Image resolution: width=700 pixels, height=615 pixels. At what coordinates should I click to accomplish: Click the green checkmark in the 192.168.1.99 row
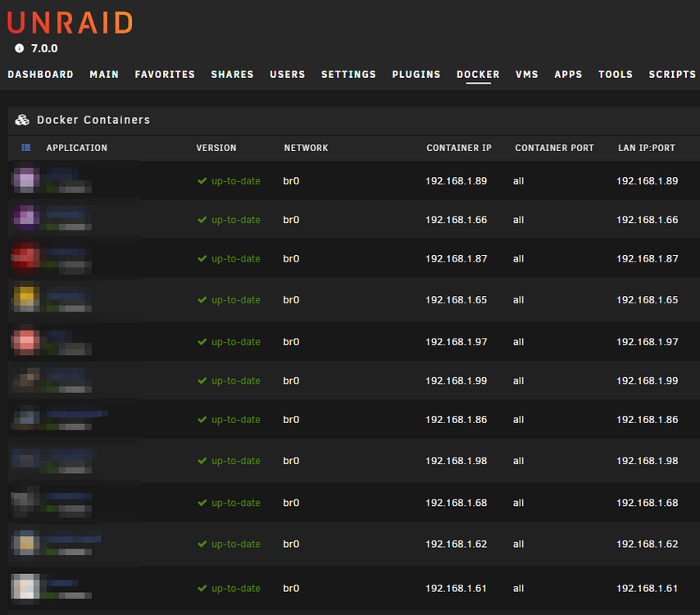pos(202,380)
